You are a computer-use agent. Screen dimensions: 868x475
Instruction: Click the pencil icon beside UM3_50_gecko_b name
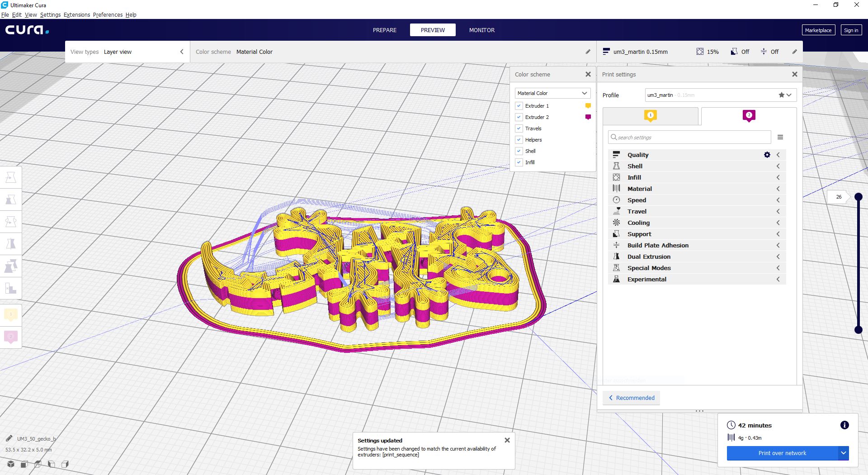click(x=9, y=438)
